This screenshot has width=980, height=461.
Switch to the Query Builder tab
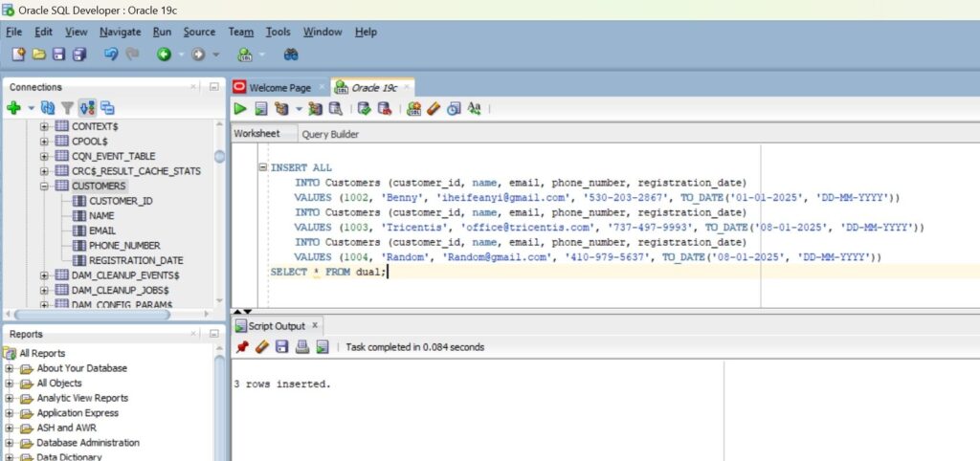(330, 134)
